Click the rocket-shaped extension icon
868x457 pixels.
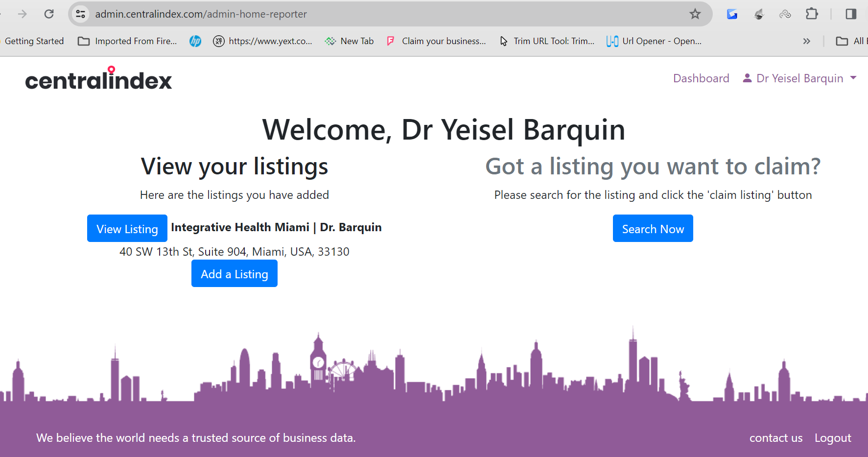click(759, 14)
